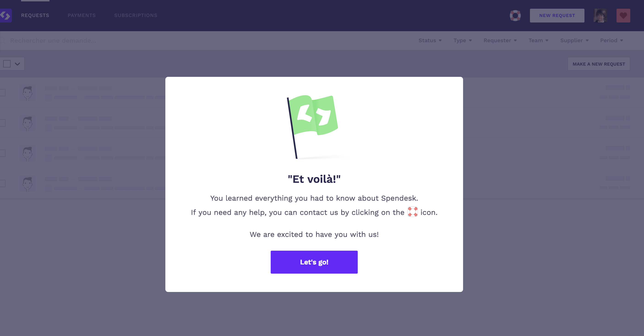This screenshot has width=644, height=336.
Task: Select the PAYMENTS tab
Action: tap(82, 15)
